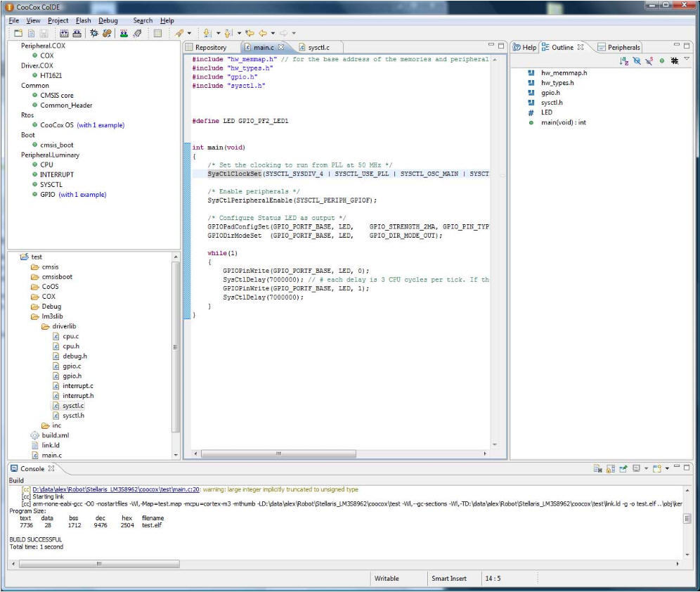The image size is (700, 592).
Task: Open the Outline view menu triangle
Action: click(687, 58)
